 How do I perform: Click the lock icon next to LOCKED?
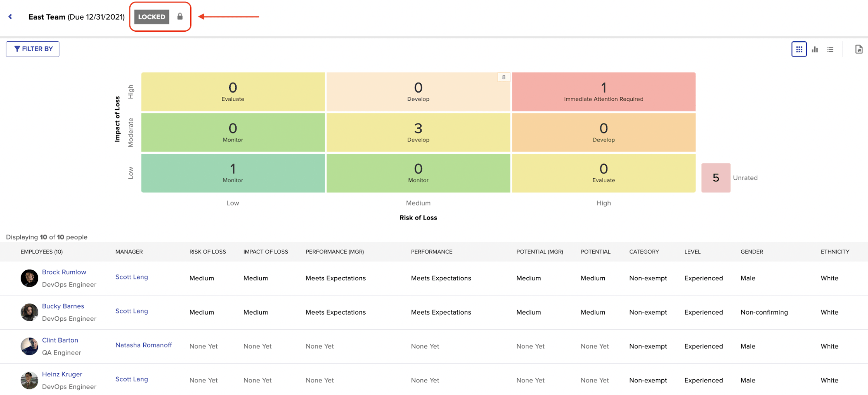click(180, 17)
